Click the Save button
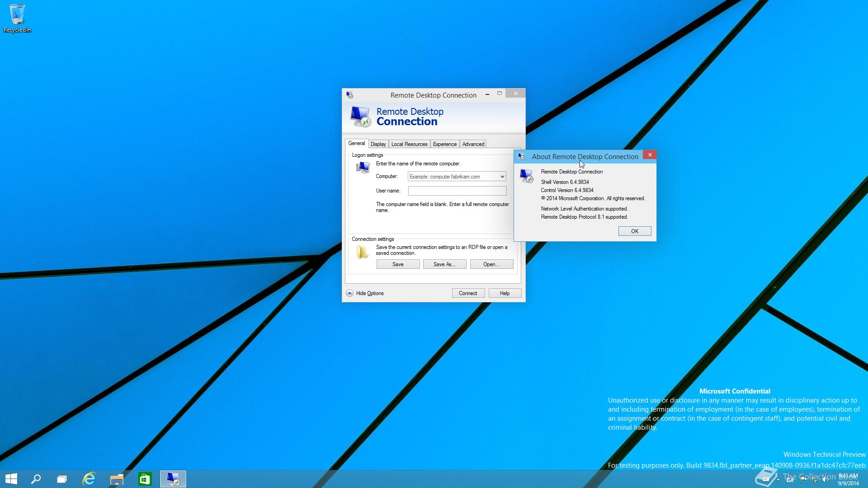 coord(398,264)
